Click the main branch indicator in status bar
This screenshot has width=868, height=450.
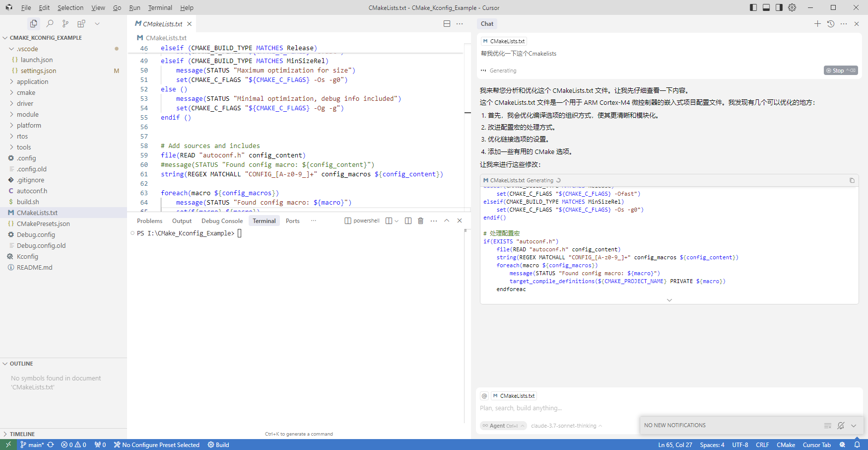coord(32,445)
